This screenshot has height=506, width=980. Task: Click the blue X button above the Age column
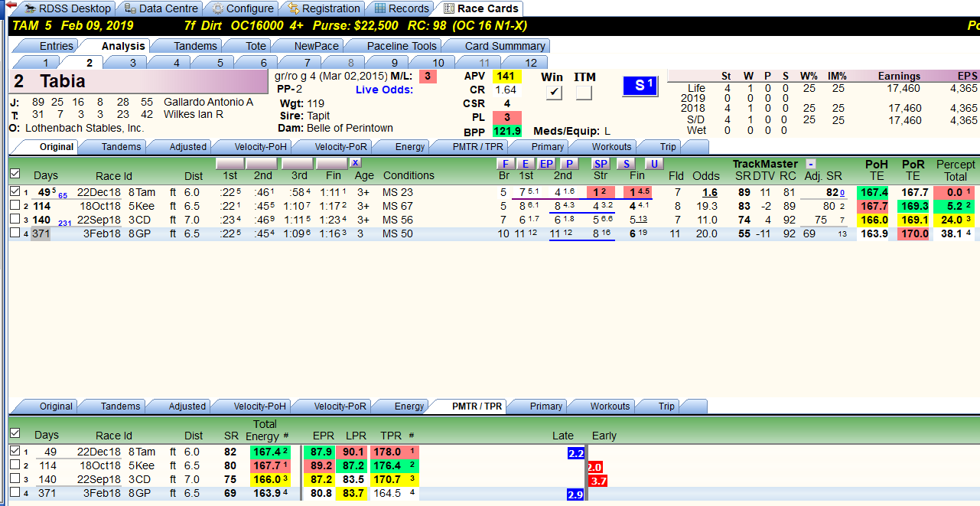tap(355, 163)
